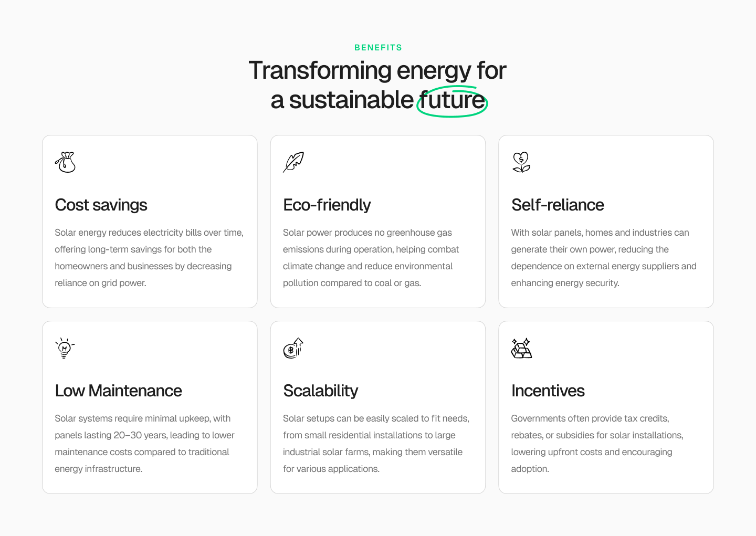Screen dimensions: 756x536
Task: Click the heart flower dollar icon
Action: tap(521, 162)
